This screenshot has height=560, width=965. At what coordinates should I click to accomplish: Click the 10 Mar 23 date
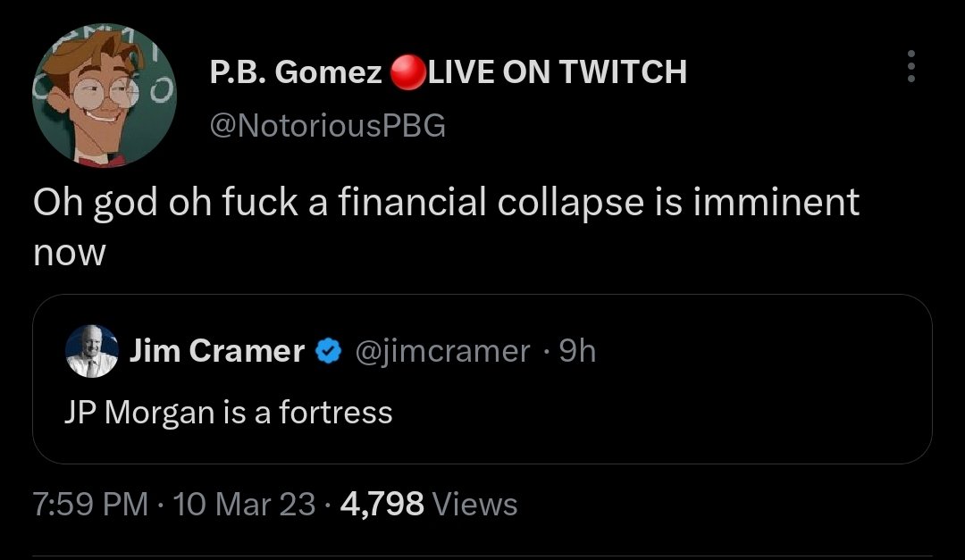click(x=245, y=505)
